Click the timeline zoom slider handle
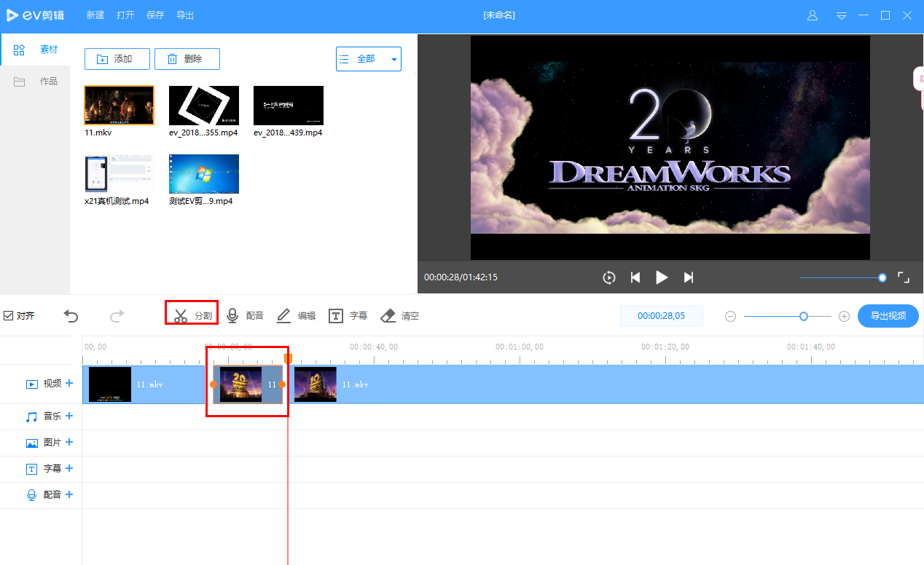 pyautogui.click(x=804, y=316)
